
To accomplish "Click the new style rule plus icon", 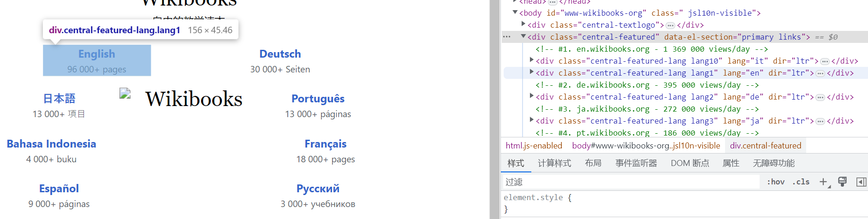I will (x=824, y=182).
